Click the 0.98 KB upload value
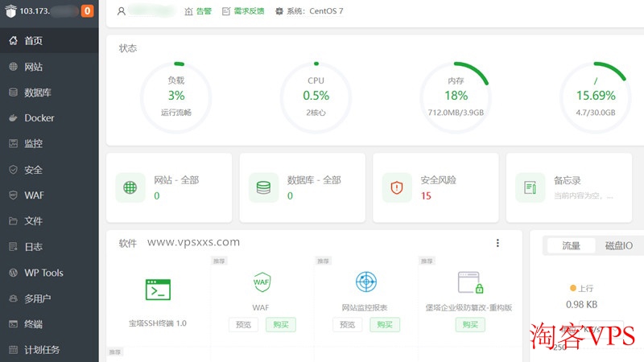 (581, 305)
